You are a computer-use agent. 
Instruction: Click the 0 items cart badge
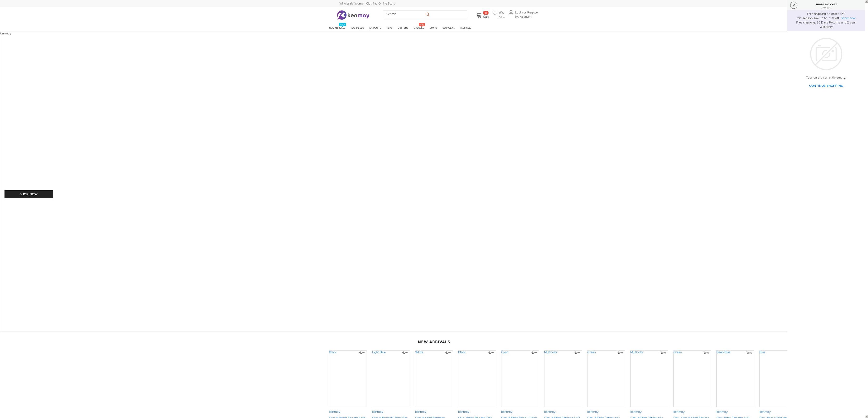[x=486, y=13]
